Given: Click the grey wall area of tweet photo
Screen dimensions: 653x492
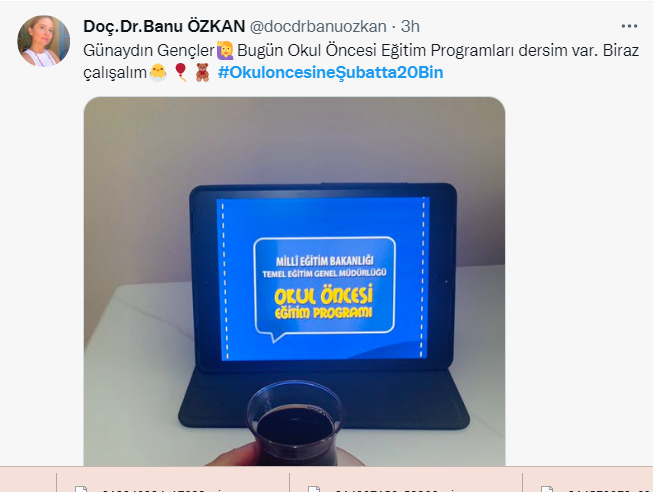Looking at the screenshot, I should 294,142.
